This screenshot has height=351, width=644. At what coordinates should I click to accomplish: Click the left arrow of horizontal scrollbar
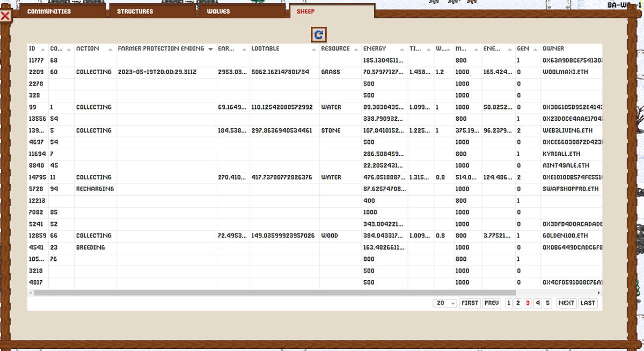30,293
